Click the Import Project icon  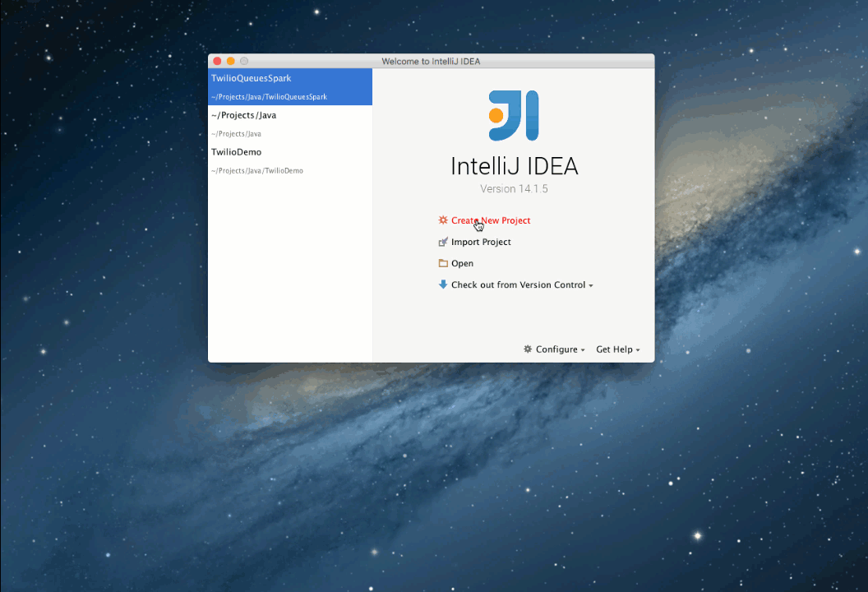click(x=443, y=242)
